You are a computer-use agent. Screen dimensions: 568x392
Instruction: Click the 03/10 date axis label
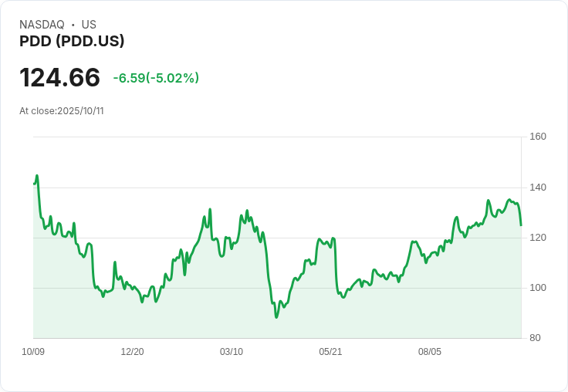coord(232,352)
